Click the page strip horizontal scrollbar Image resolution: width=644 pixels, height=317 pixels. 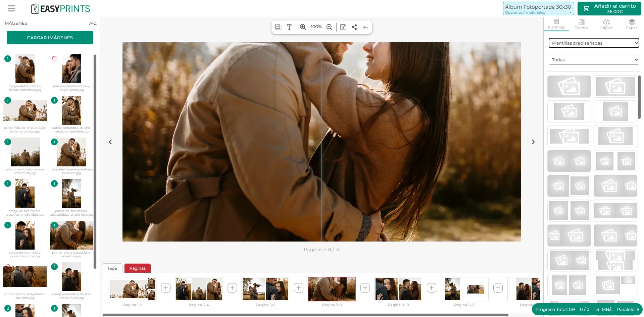point(305,315)
